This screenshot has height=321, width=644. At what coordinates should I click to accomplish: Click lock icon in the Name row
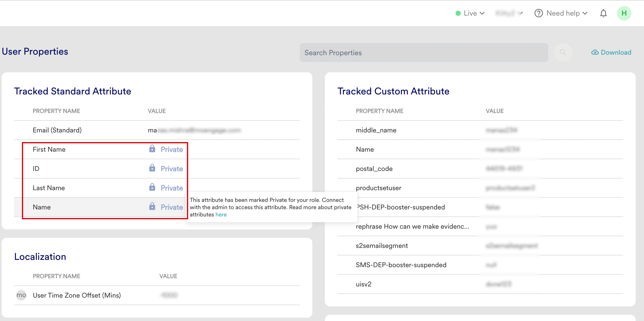point(152,207)
